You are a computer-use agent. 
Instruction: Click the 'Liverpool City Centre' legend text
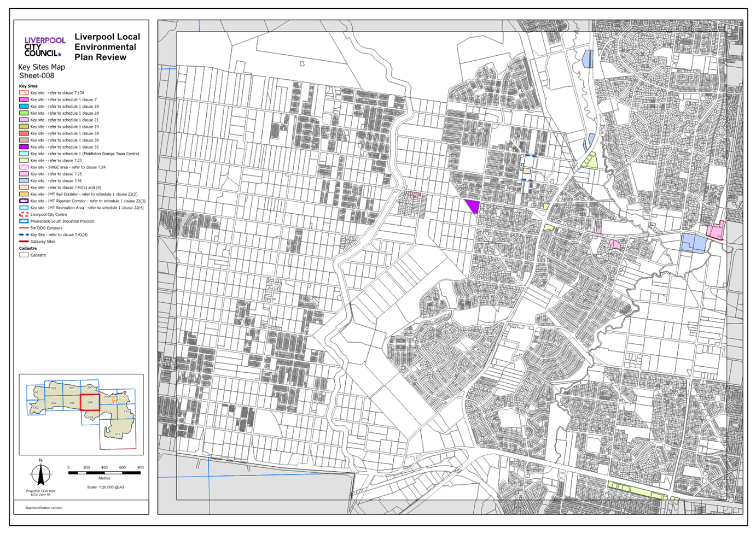(49, 215)
